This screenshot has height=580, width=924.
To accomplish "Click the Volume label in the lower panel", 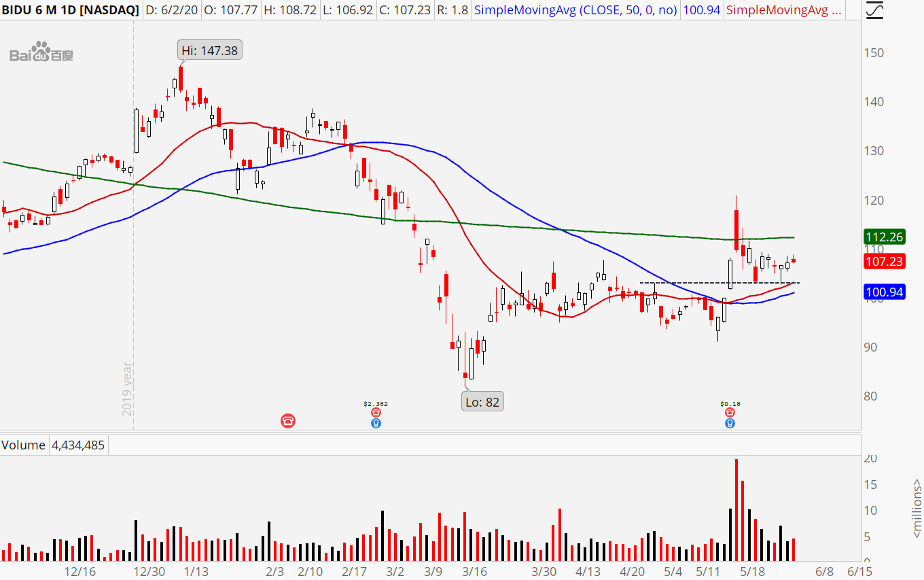I will 23,445.
